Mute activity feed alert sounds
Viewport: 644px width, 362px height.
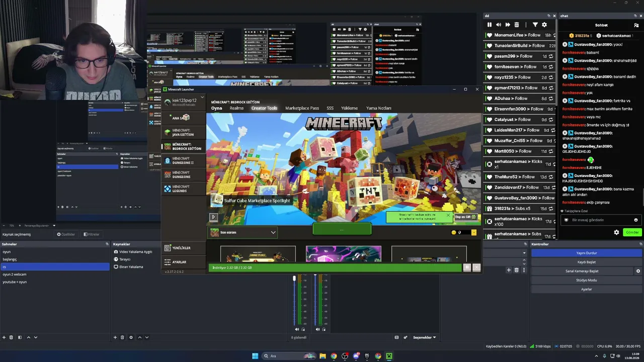[x=498, y=25]
